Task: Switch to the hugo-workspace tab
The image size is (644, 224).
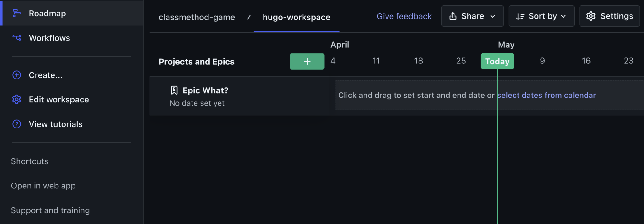Action: pyautogui.click(x=296, y=17)
